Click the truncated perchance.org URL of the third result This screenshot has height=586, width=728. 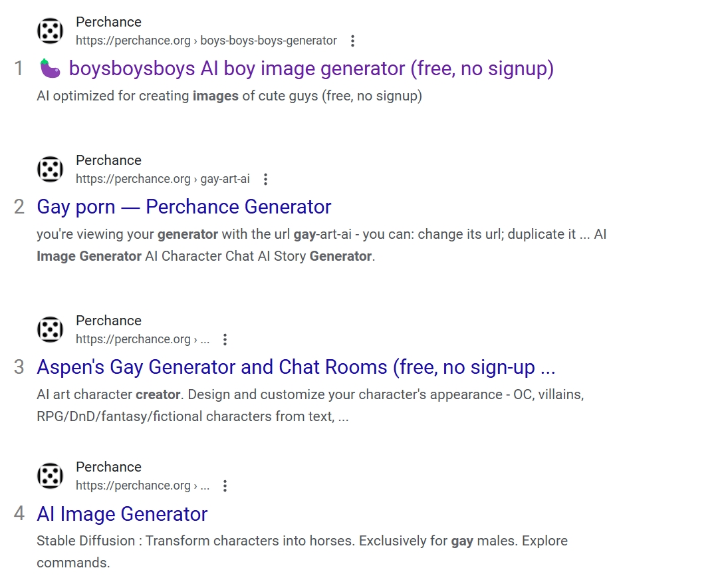142,339
